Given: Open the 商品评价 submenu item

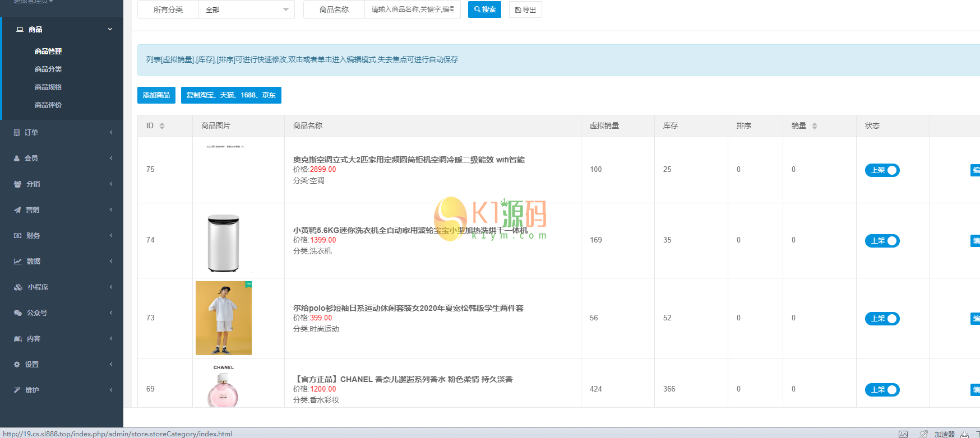Looking at the screenshot, I should pos(48,105).
